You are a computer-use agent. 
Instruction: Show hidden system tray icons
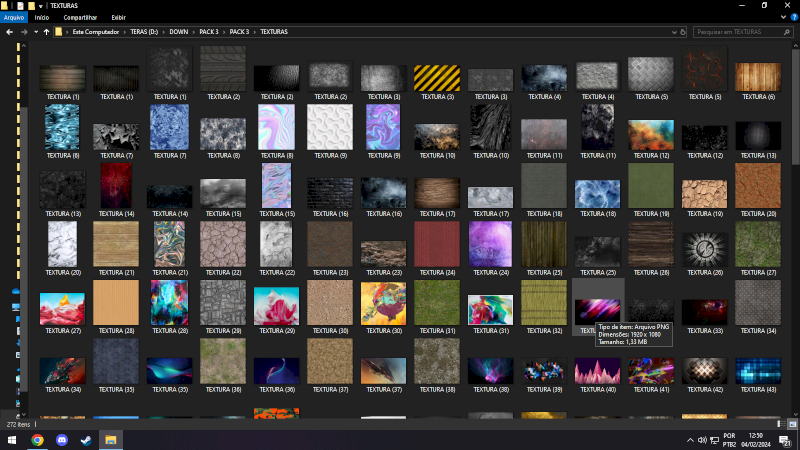point(690,439)
